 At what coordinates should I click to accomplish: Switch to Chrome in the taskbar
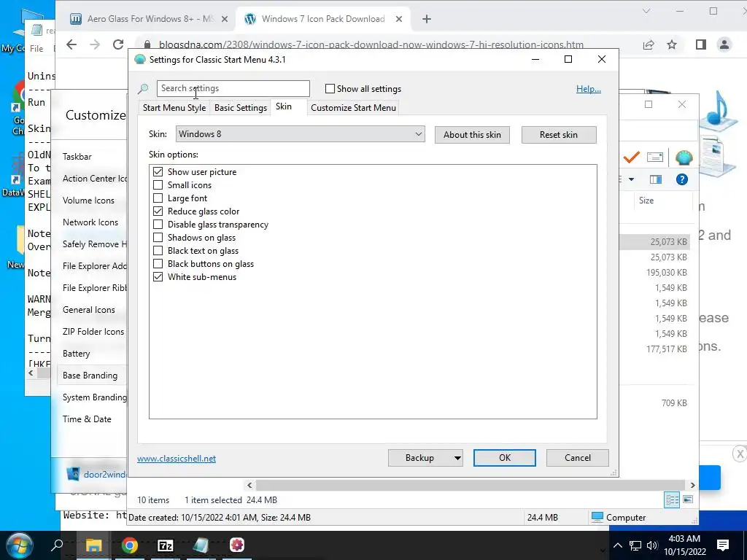pos(129,545)
